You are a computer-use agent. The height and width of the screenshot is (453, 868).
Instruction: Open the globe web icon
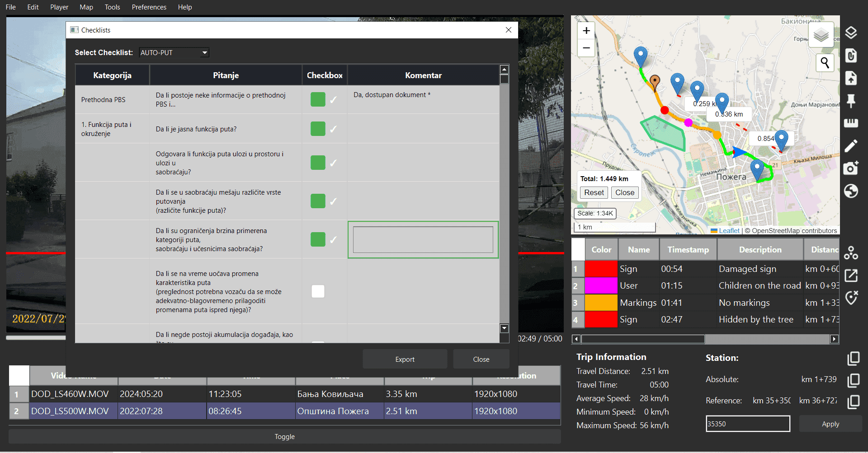(852, 191)
